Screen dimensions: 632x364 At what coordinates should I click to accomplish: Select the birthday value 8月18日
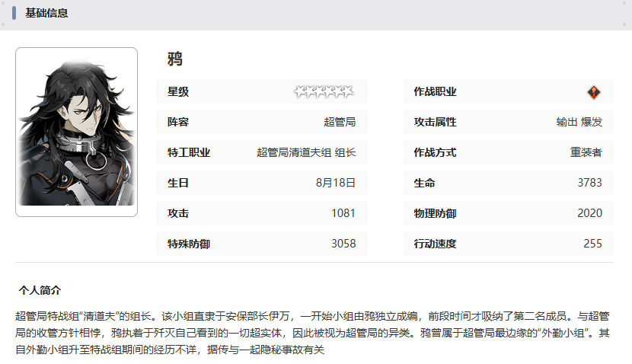[x=335, y=183]
